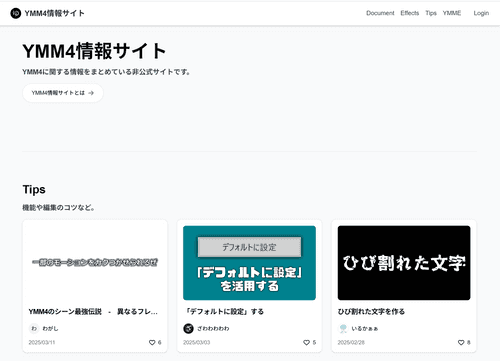
Task: Like the article with 6 likes heart icon
Action: tap(152, 342)
